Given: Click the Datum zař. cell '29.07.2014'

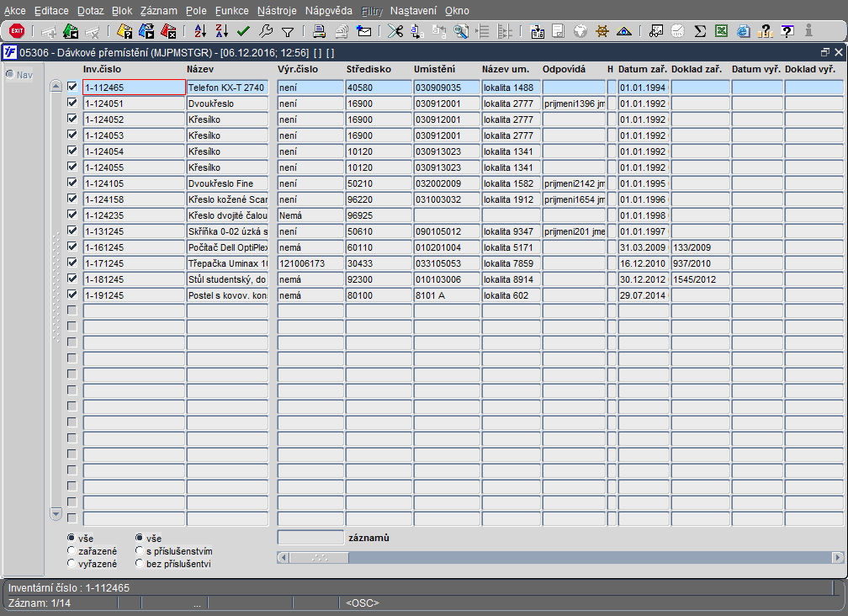Looking at the screenshot, I should pos(644,295).
